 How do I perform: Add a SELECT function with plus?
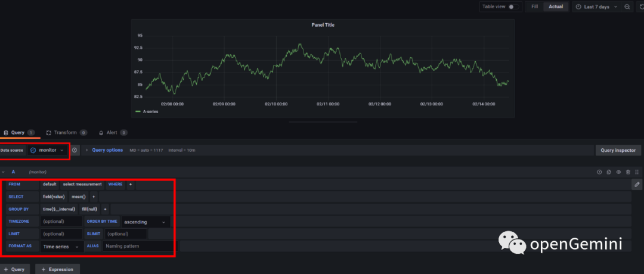[x=94, y=197]
